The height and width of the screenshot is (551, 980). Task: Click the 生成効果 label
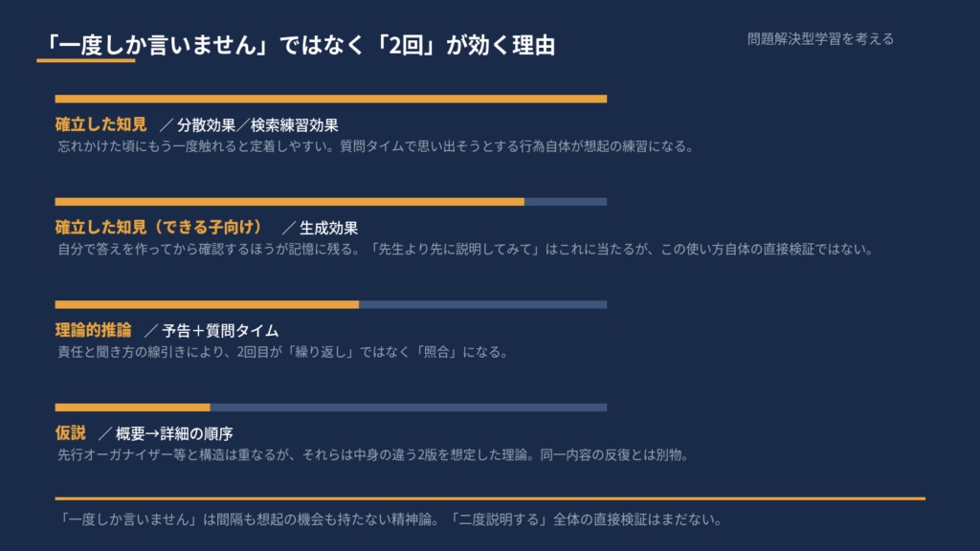tap(329, 228)
